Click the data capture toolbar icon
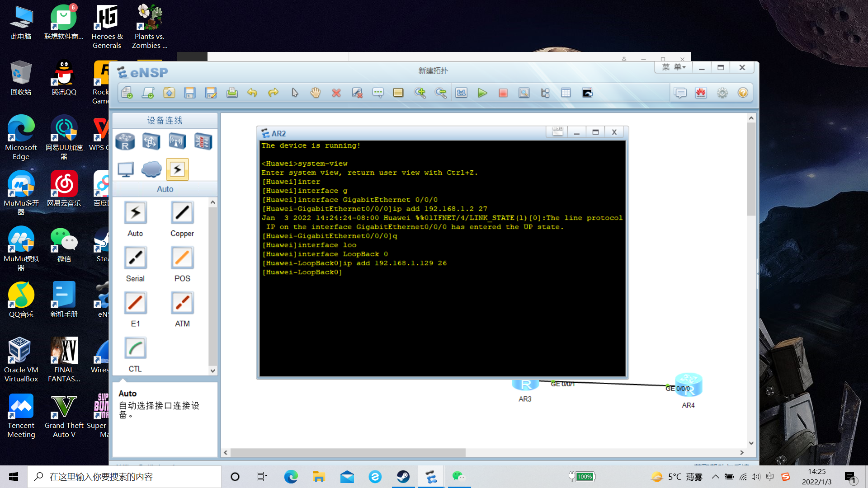The image size is (868, 488). point(524,93)
